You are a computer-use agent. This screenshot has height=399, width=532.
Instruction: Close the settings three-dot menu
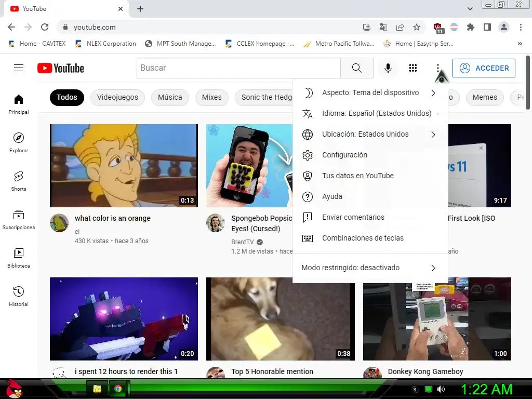[438, 68]
